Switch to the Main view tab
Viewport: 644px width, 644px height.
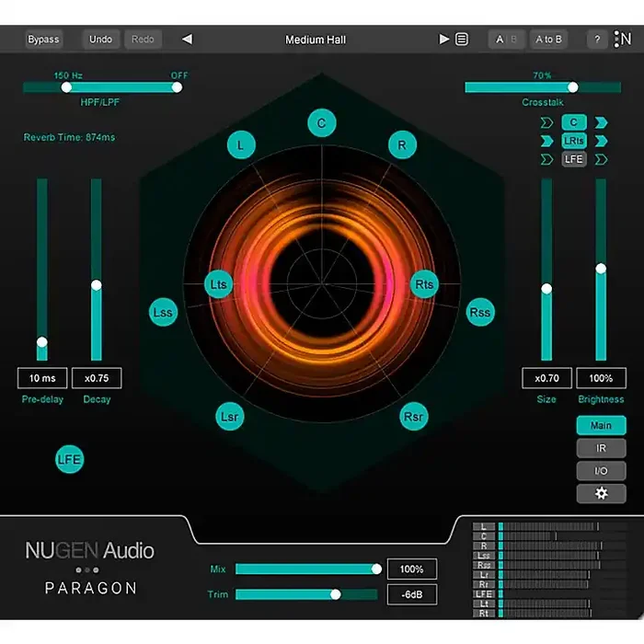pyautogui.click(x=602, y=425)
